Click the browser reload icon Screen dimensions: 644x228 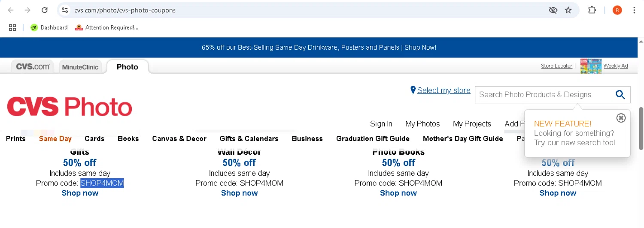(x=44, y=10)
